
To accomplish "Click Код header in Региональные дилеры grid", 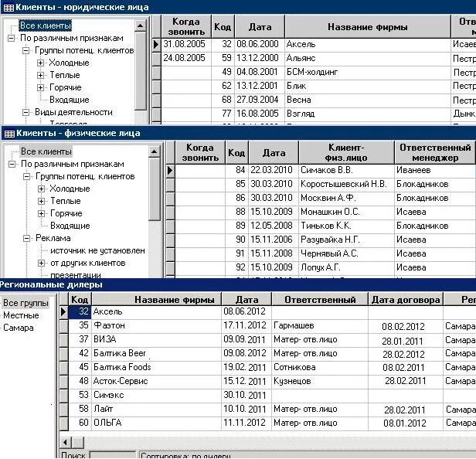I will point(80,300).
